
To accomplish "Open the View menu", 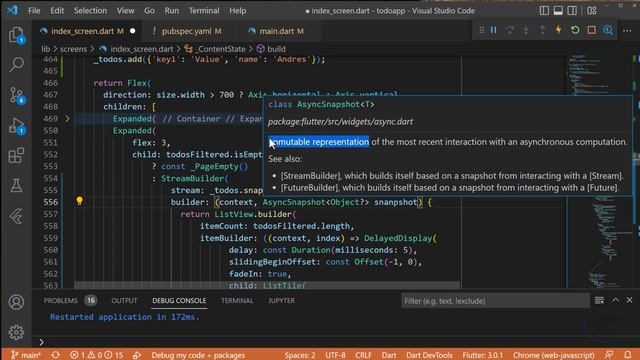I will click(125, 11).
